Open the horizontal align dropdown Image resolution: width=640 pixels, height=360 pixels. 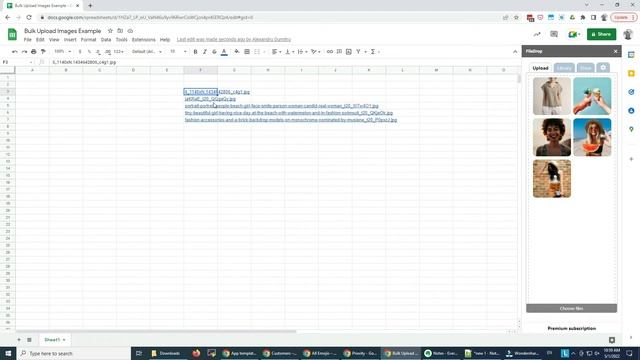tap(277, 52)
